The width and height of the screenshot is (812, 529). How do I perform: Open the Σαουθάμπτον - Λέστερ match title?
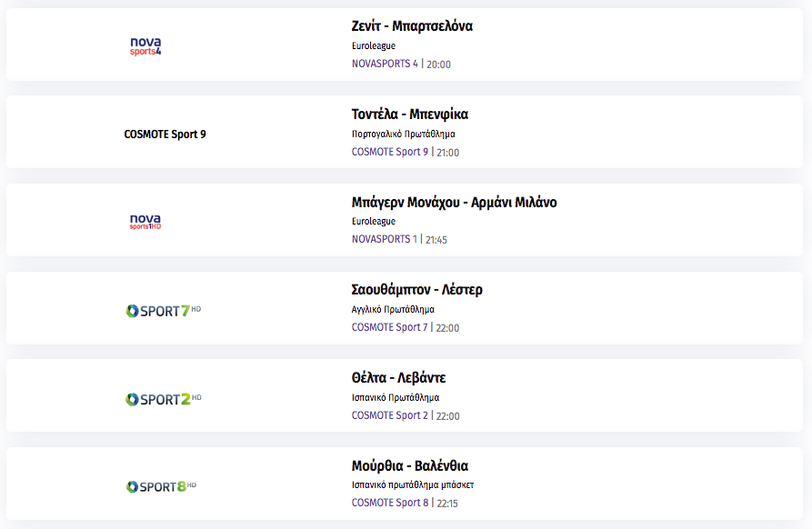coord(416,289)
